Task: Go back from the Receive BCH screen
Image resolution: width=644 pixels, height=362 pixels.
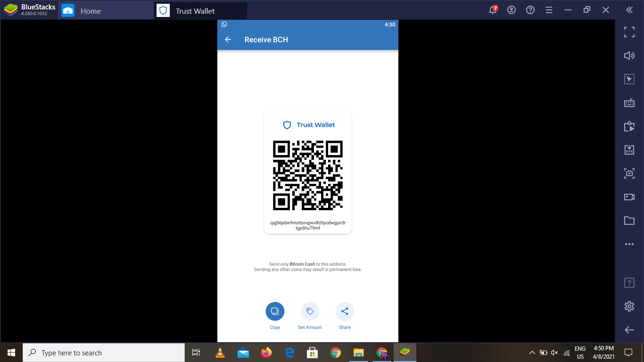Action: click(x=228, y=40)
